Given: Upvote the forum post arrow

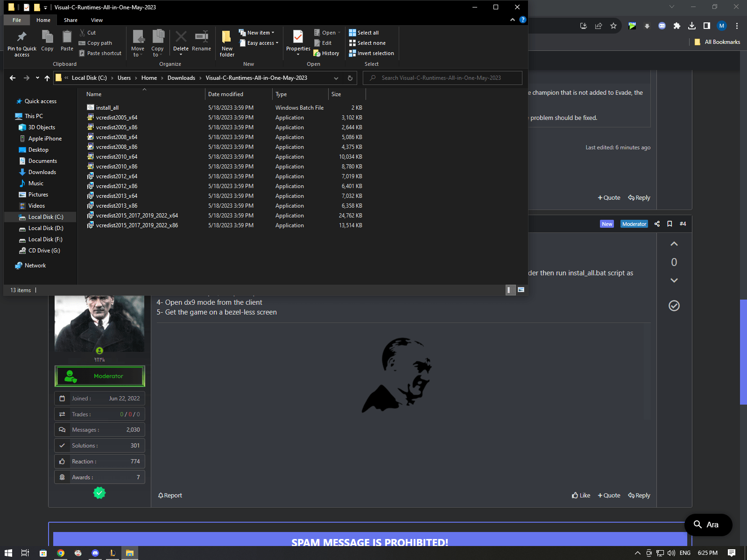Looking at the screenshot, I should [x=674, y=244].
